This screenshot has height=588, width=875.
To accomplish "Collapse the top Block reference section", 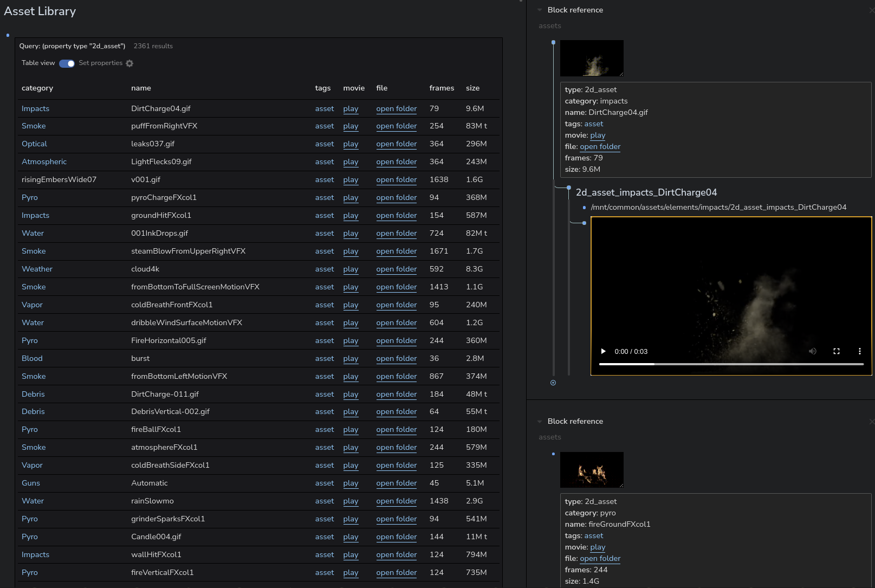I will [x=540, y=10].
